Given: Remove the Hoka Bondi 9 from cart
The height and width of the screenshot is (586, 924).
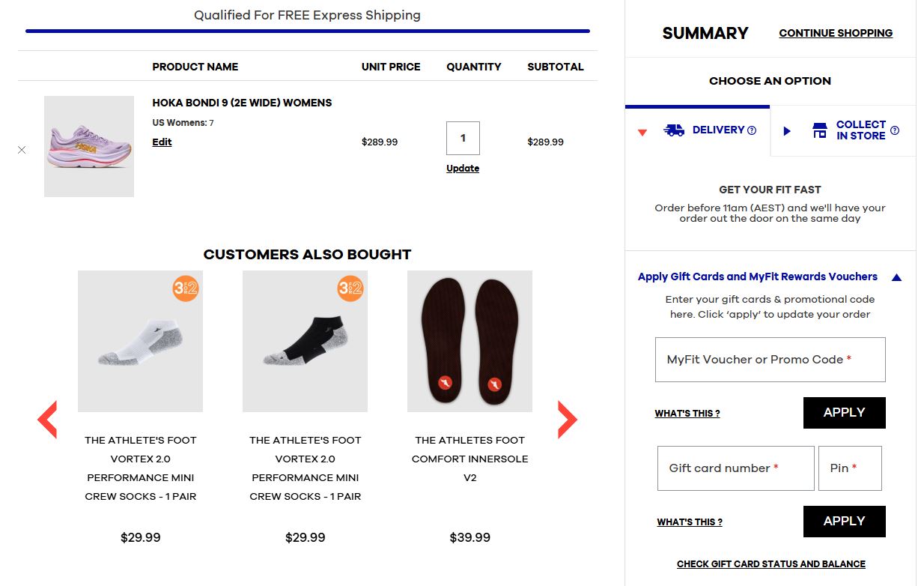Looking at the screenshot, I should [x=22, y=149].
